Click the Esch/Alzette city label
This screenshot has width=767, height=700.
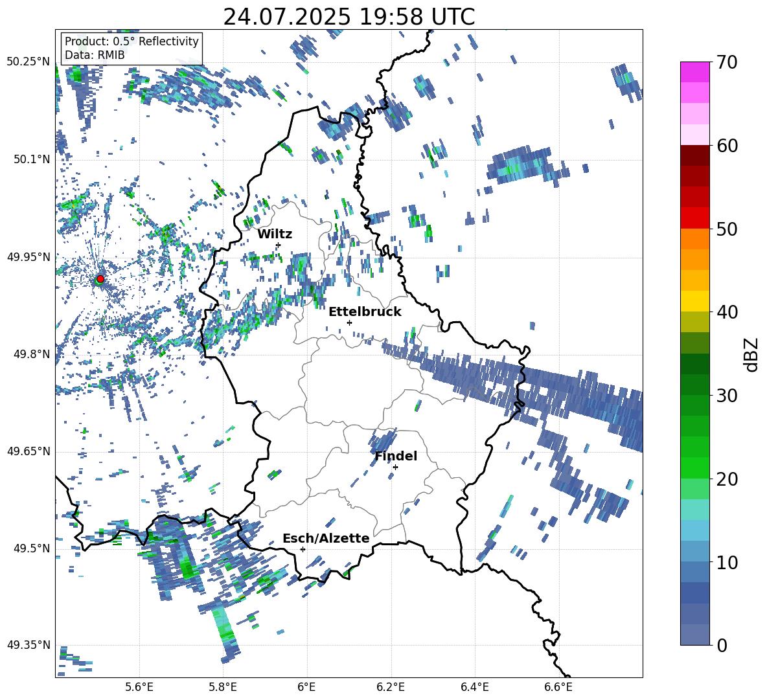coord(326,538)
